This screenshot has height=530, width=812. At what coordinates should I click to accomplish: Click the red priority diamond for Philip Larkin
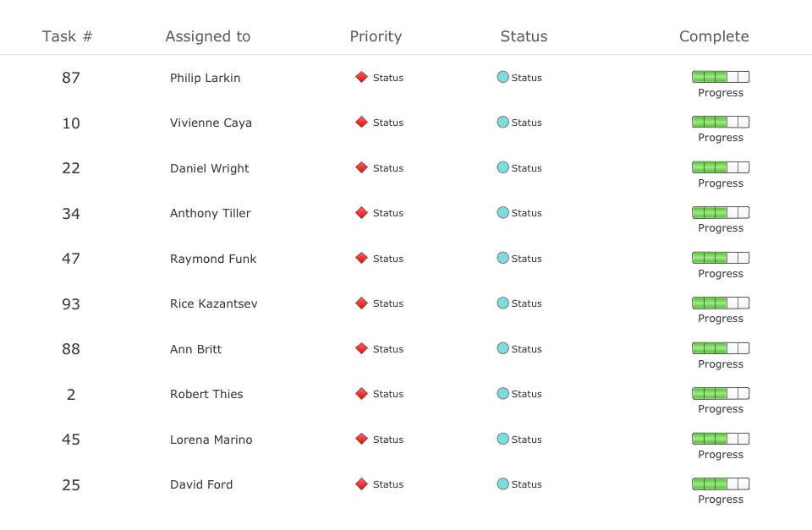click(361, 77)
